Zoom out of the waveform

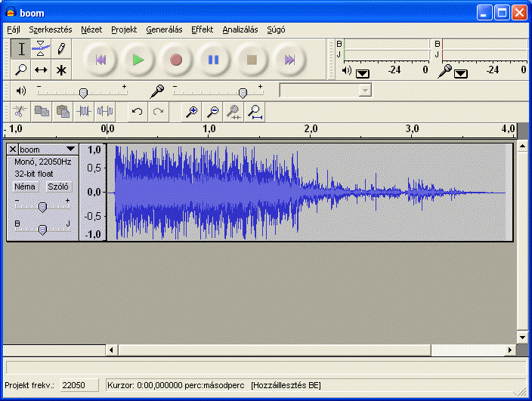213,111
